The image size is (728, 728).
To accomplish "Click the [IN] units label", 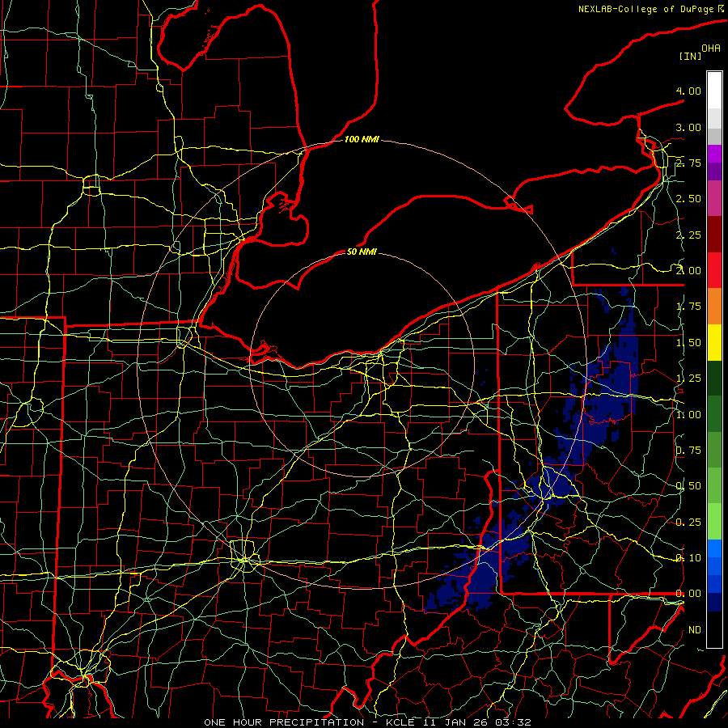I will tap(690, 56).
